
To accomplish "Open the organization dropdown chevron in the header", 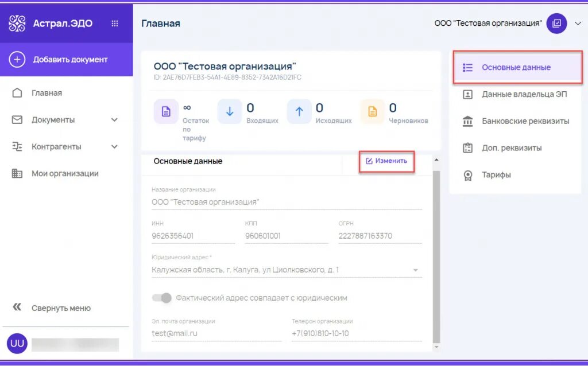I will coord(578,23).
